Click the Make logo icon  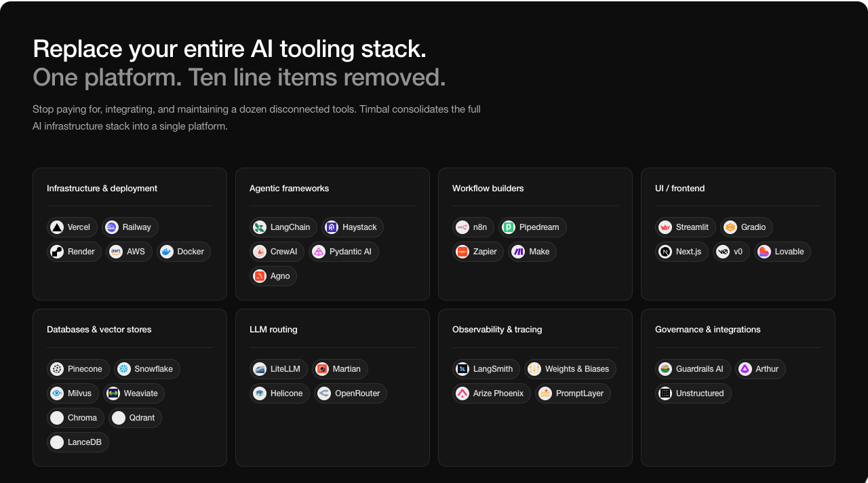(519, 252)
